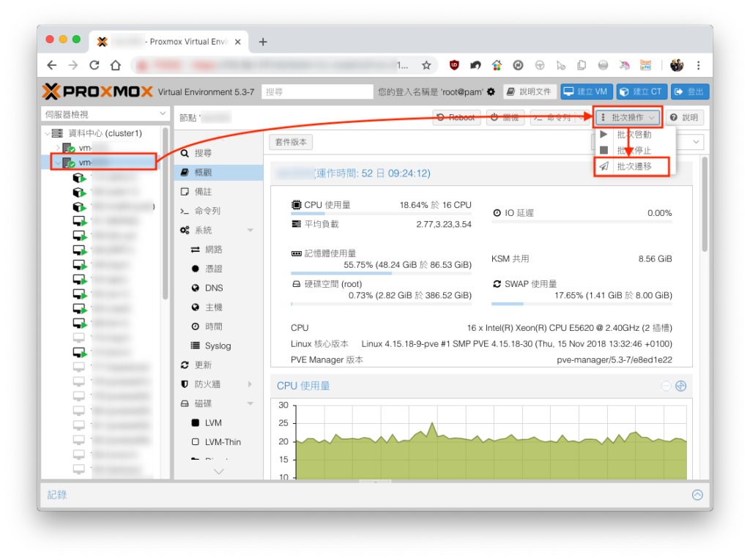Choose 批次啟動 from the dropdown menu
The height and width of the screenshot is (560, 750).
[634, 135]
